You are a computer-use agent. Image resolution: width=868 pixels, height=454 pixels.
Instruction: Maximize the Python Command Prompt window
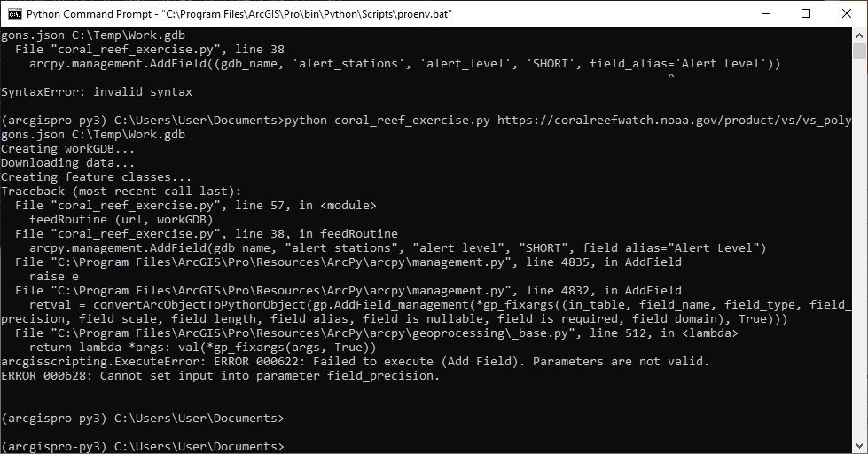point(806,13)
